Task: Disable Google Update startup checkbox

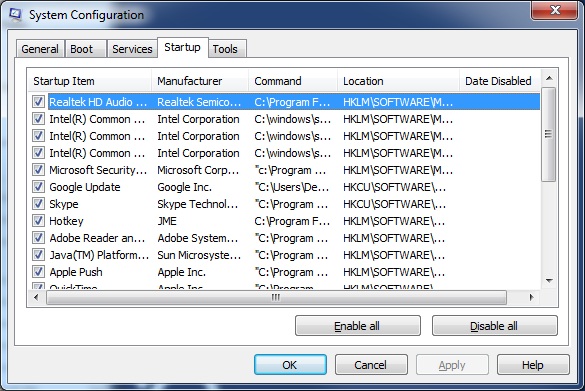Action: coord(38,187)
